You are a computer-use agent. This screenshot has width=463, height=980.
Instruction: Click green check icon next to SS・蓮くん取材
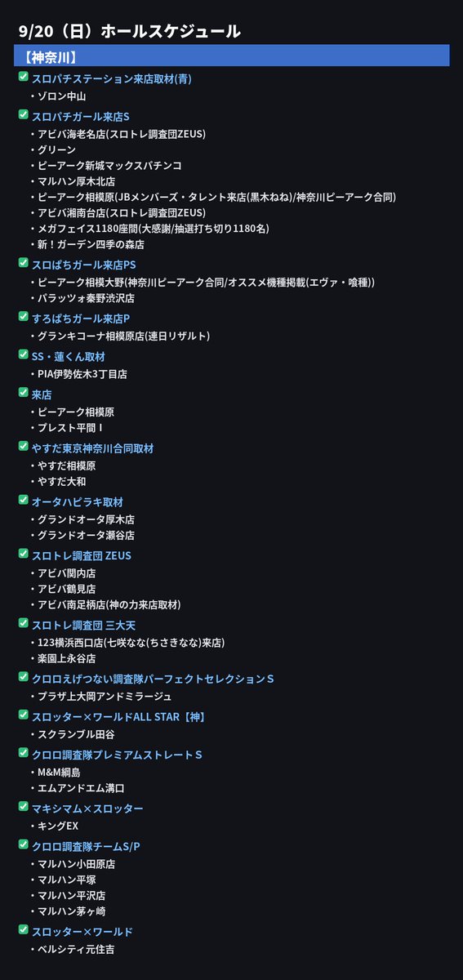coord(23,354)
